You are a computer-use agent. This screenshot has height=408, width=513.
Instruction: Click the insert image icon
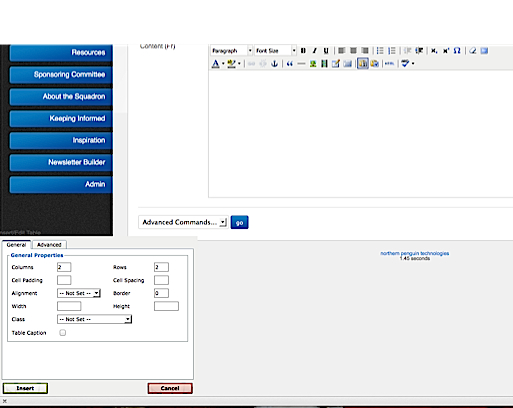coord(313,63)
